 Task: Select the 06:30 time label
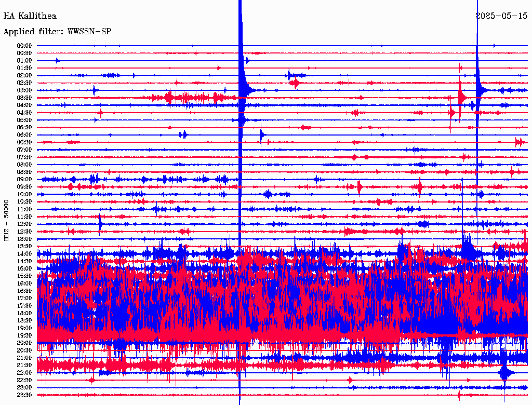click(24, 142)
